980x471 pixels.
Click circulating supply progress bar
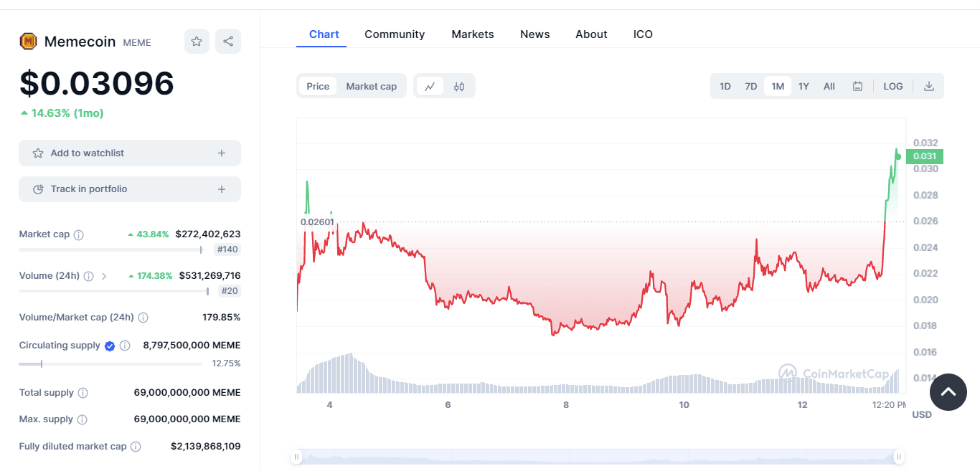point(110,363)
